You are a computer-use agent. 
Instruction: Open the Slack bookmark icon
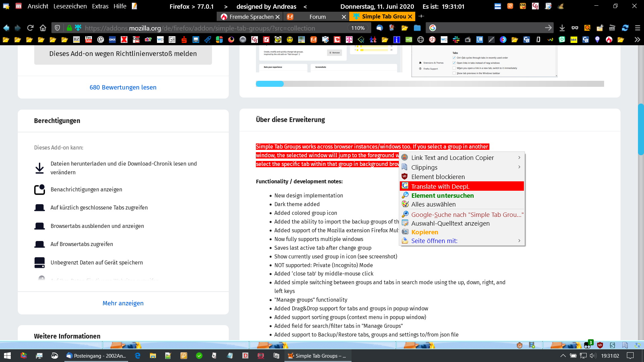[x=456, y=40]
